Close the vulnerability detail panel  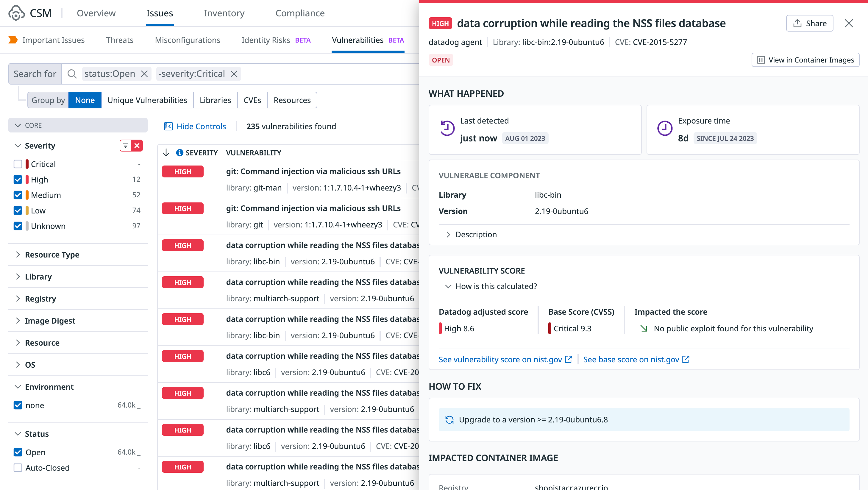point(848,23)
